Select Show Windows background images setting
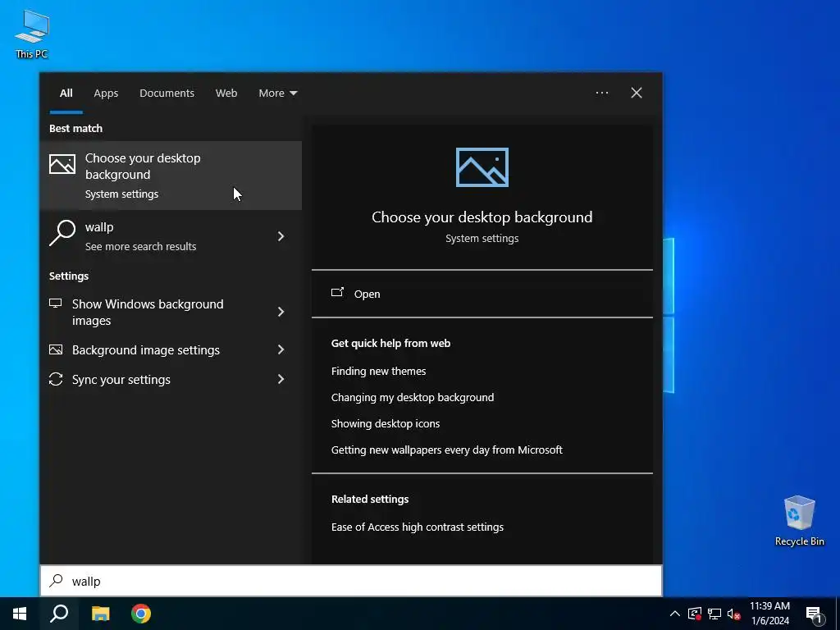The height and width of the screenshot is (630, 840). 171,312
